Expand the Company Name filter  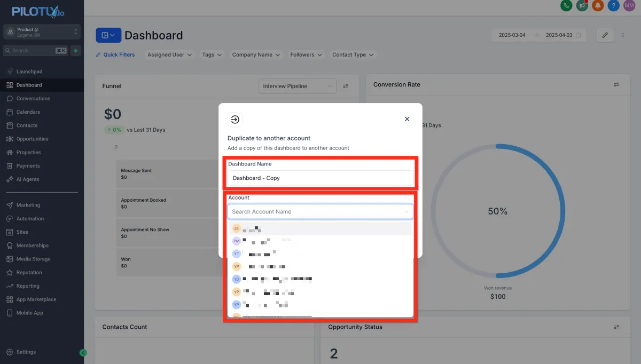pos(256,54)
